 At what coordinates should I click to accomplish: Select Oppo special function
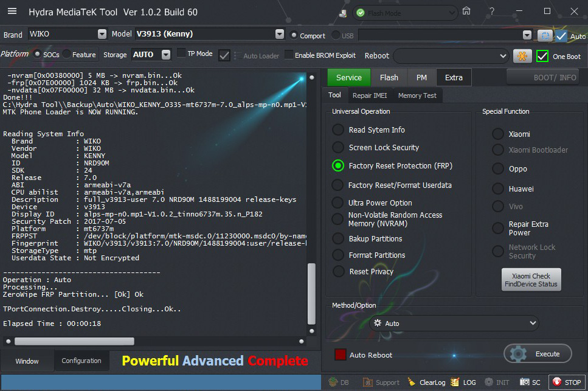coord(498,168)
